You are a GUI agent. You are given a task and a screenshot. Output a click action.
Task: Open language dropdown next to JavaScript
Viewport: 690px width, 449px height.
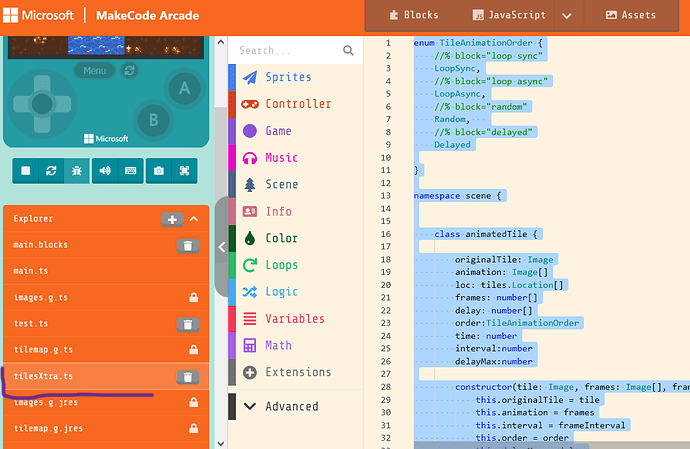click(567, 16)
